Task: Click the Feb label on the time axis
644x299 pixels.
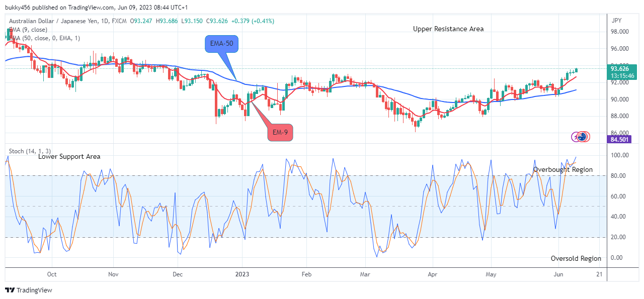Action: pyautogui.click(x=306, y=274)
